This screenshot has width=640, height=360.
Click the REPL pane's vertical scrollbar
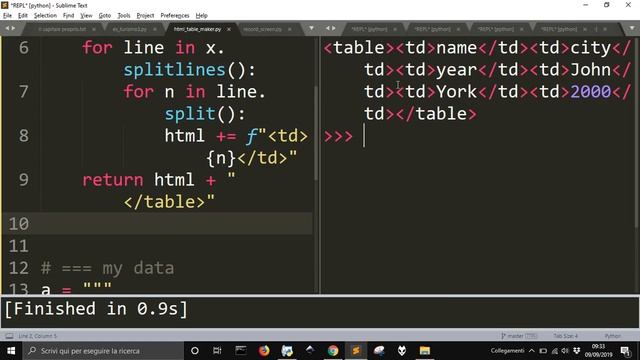[637, 133]
